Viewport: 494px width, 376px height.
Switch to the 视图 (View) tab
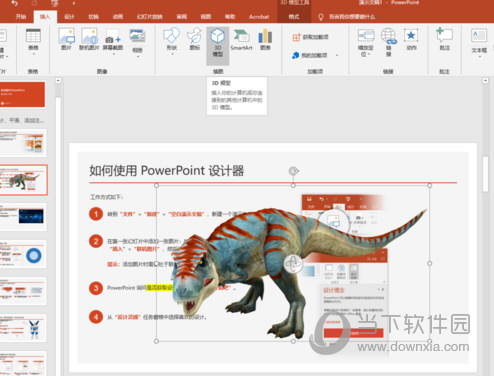pyautogui.click(x=206, y=16)
